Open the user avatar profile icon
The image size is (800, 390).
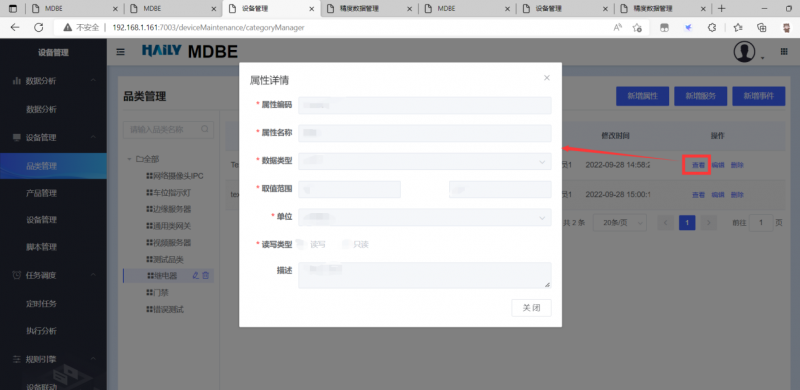coord(744,52)
